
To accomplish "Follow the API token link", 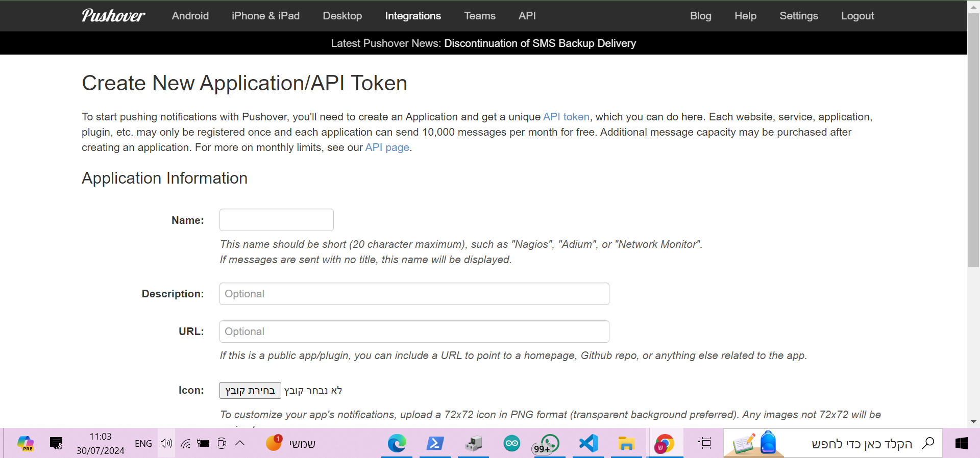I will tap(566, 117).
